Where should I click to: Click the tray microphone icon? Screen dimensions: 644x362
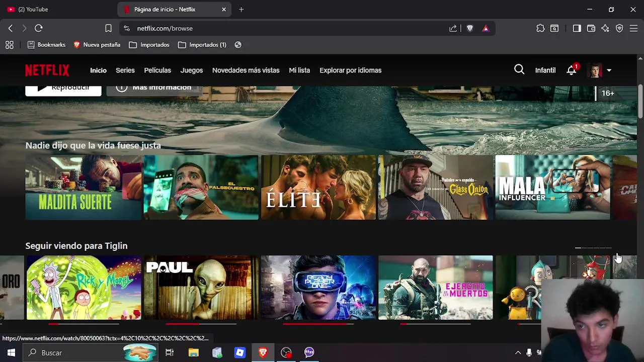529,352
